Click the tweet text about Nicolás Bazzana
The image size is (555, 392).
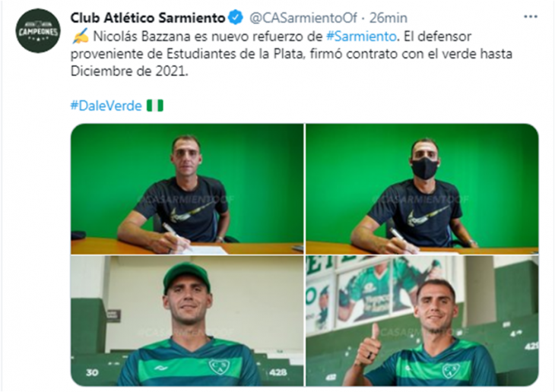pyautogui.click(x=291, y=54)
